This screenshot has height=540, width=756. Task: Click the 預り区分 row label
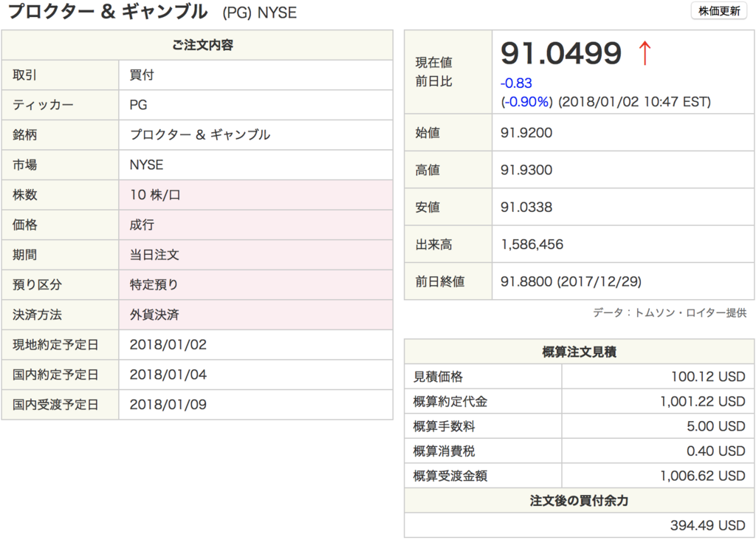(x=37, y=284)
